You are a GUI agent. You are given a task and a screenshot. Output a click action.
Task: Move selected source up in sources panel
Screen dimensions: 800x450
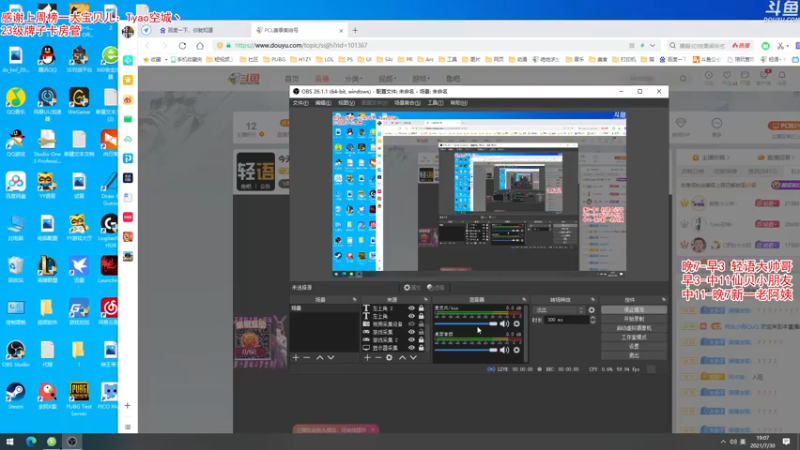click(402, 358)
